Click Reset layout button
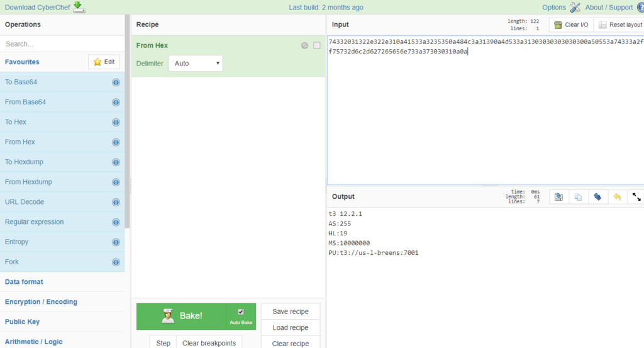644x348 pixels. 619,25
